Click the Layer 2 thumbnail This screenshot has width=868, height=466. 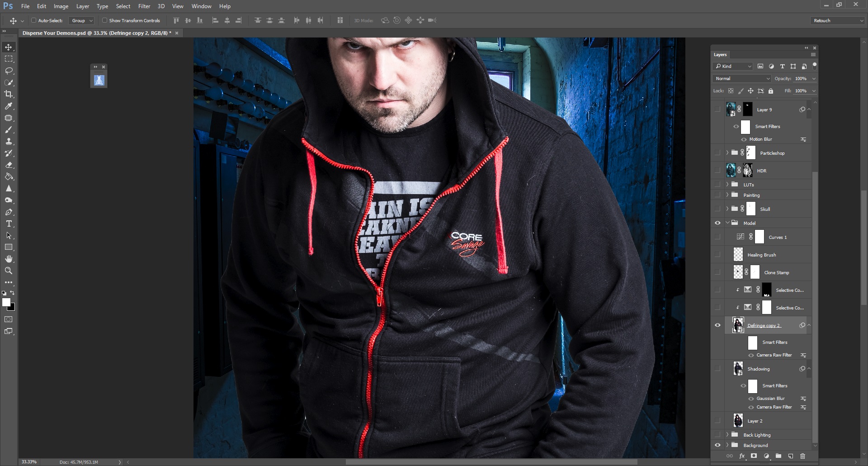coord(738,421)
